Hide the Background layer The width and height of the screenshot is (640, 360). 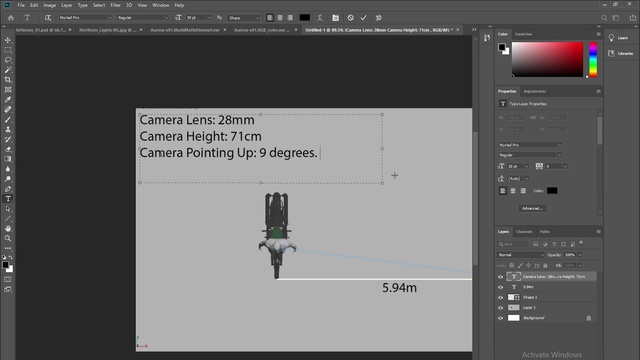(500, 318)
